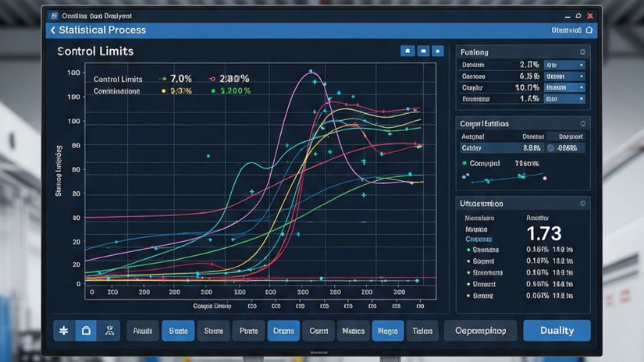
Task: Toggle the green dot in the 796 row
Action: pos(464,163)
